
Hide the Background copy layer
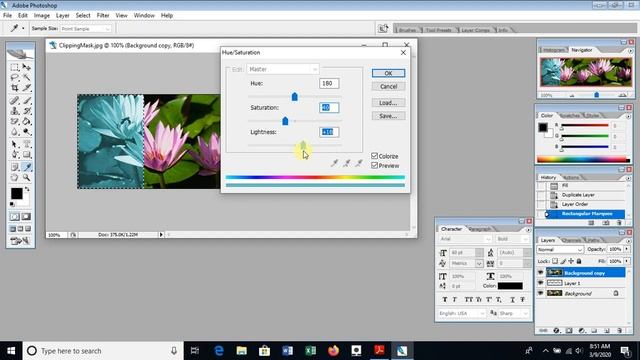[x=540, y=273]
